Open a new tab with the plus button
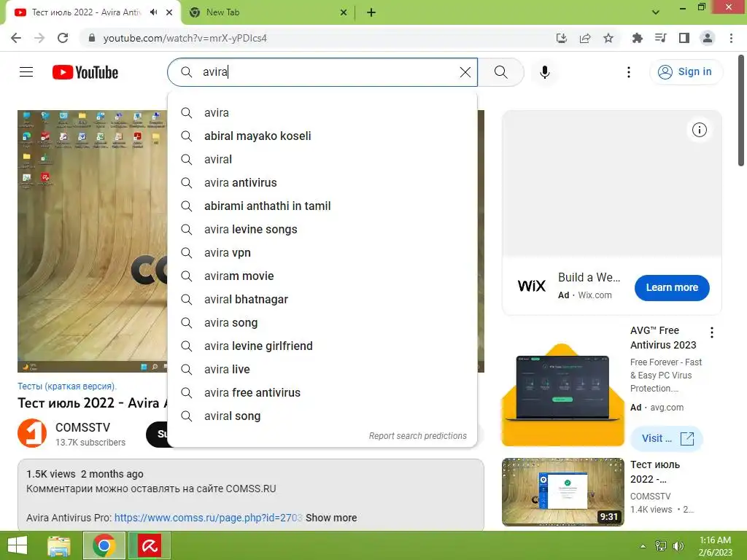 click(x=371, y=12)
